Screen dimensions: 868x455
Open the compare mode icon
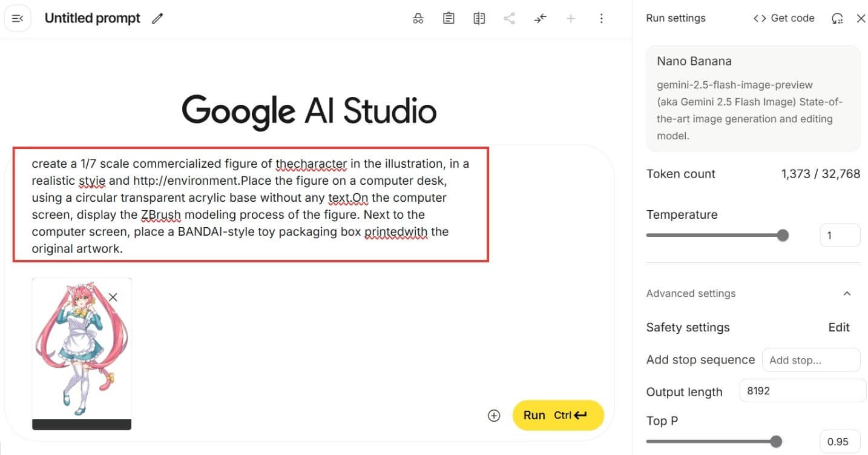coord(479,19)
